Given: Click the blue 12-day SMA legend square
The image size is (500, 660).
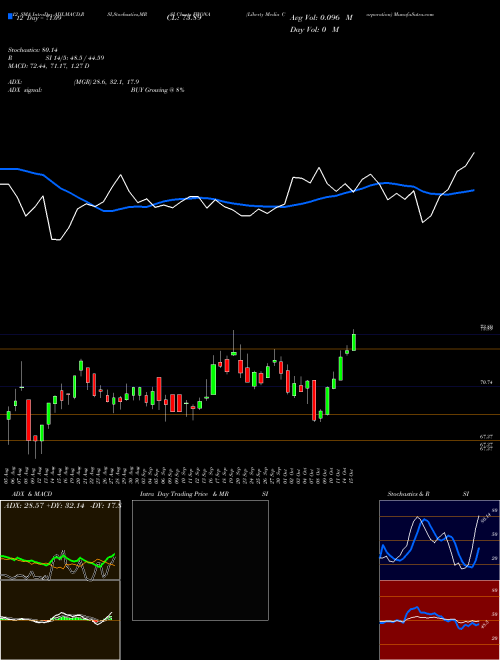Looking at the screenshot, I should tap(10, 17).
